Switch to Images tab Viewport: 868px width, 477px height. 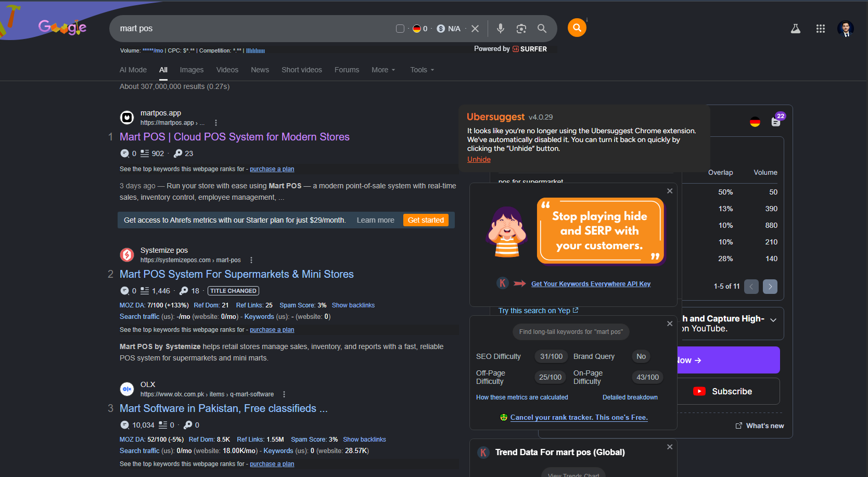[192, 70]
